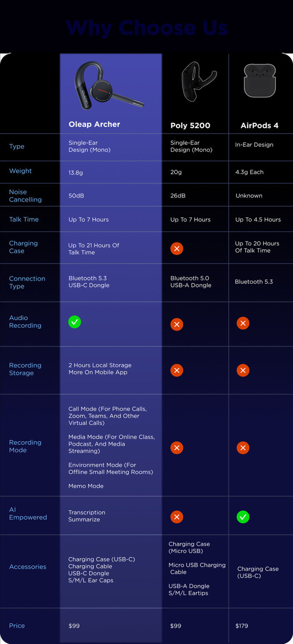Click the Noise Cancelling row label
Image resolution: width=293 pixels, height=644 pixels.
coord(25,196)
